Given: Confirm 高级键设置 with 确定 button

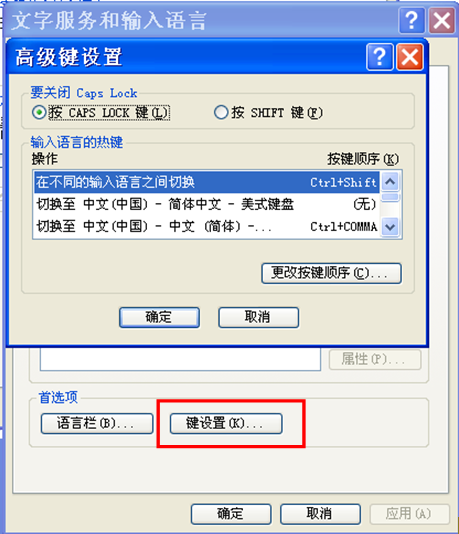Looking at the screenshot, I should [159, 317].
